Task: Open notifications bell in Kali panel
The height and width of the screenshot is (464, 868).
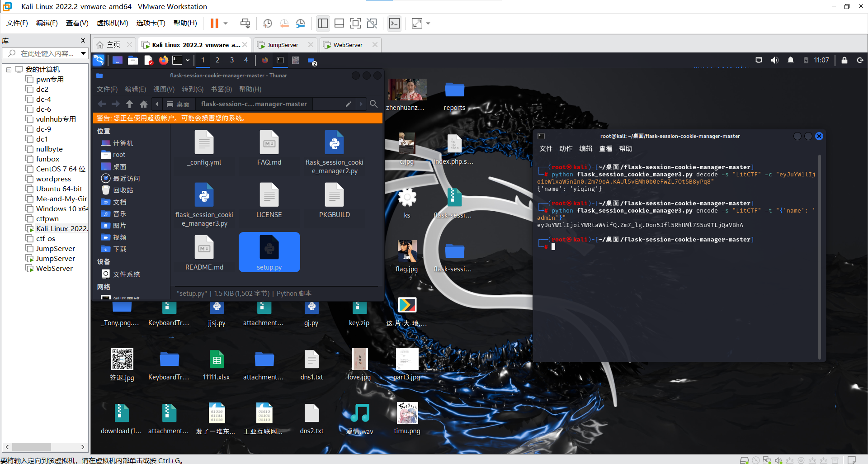Action: click(791, 60)
